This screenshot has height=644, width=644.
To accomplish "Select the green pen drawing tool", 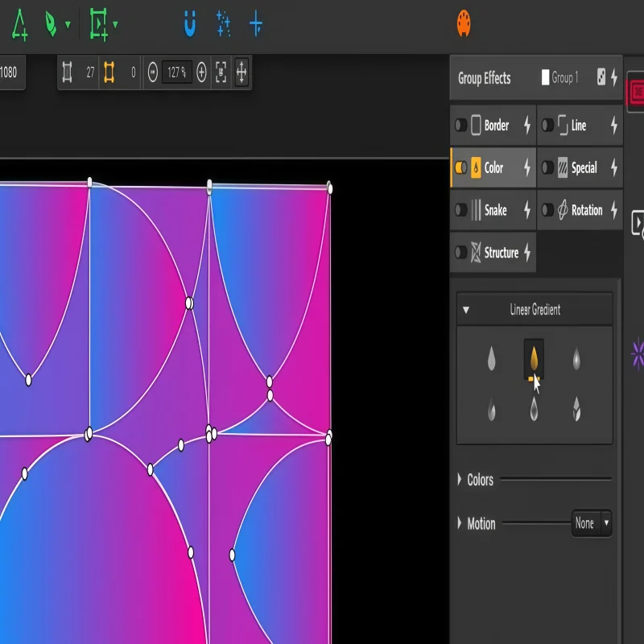I will click(x=51, y=24).
